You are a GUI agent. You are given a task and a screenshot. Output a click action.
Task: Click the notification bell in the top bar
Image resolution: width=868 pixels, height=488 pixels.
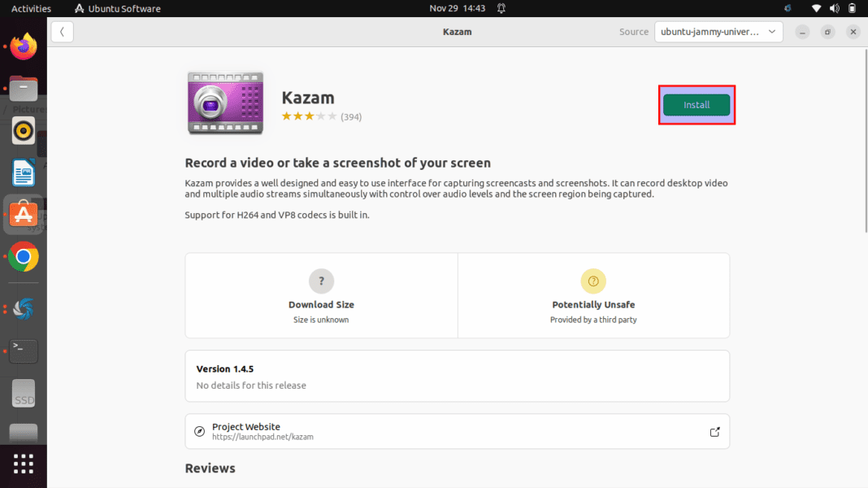pos(500,8)
